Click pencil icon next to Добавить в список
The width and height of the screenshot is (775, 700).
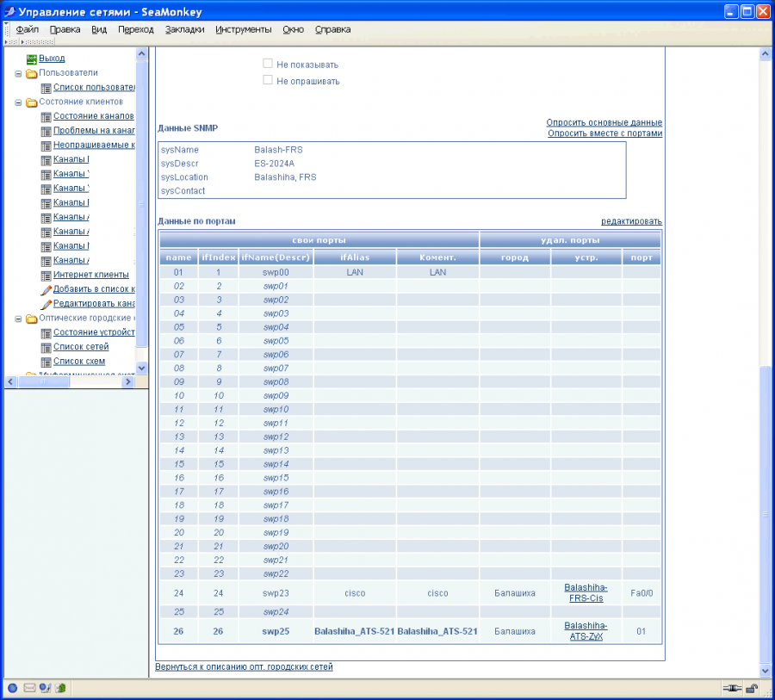click(x=46, y=289)
